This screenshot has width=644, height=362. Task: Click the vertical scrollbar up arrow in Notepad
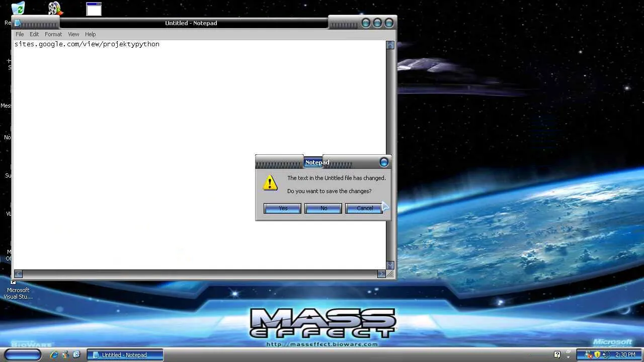pos(390,45)
